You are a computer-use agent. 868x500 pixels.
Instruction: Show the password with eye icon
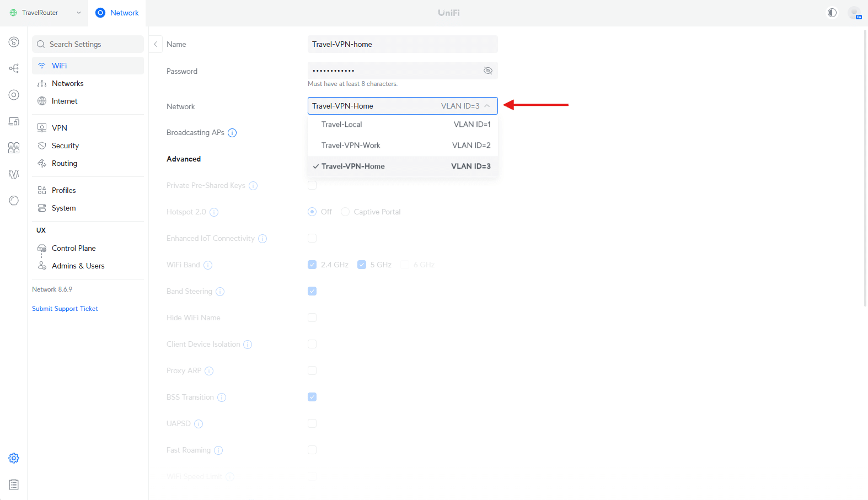(487, 71)
